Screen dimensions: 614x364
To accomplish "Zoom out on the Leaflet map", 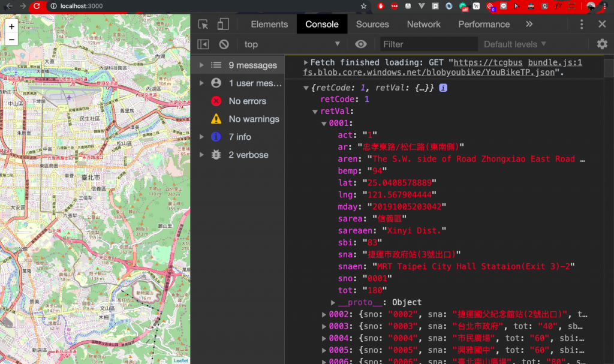I will 12,39.
